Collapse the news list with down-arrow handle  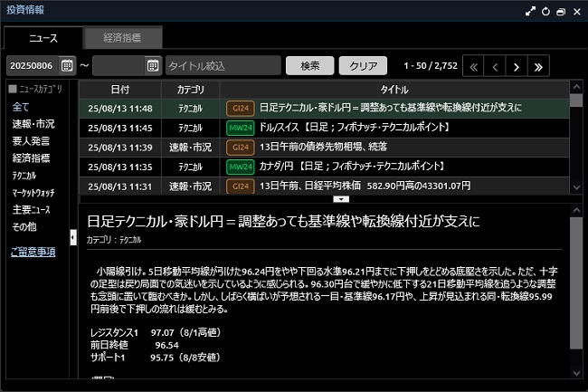(341, 199)
